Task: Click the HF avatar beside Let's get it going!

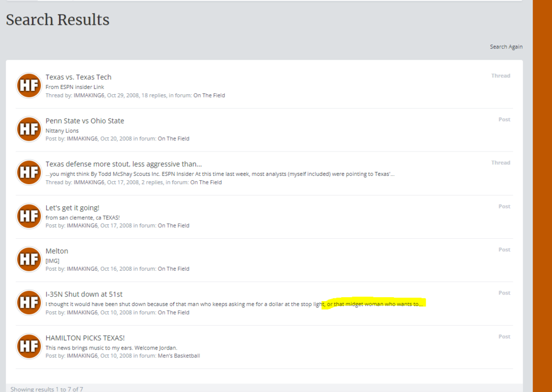Action: (x=29, y=216)
